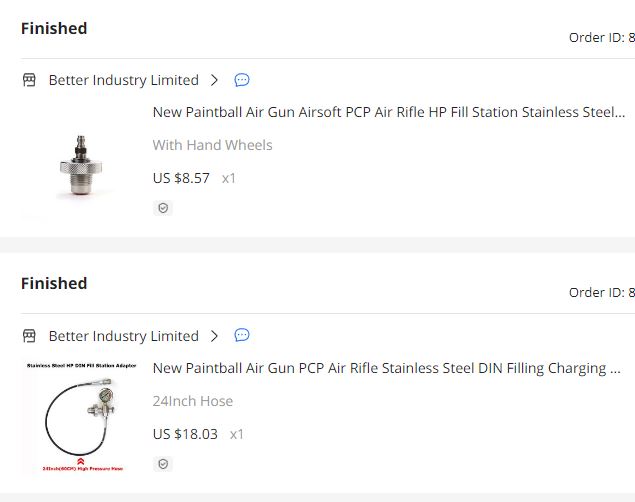Viewport: 635px width, 502px height.
Task: Open seller chat for the Fill Station order
Action: click(242, 80)
